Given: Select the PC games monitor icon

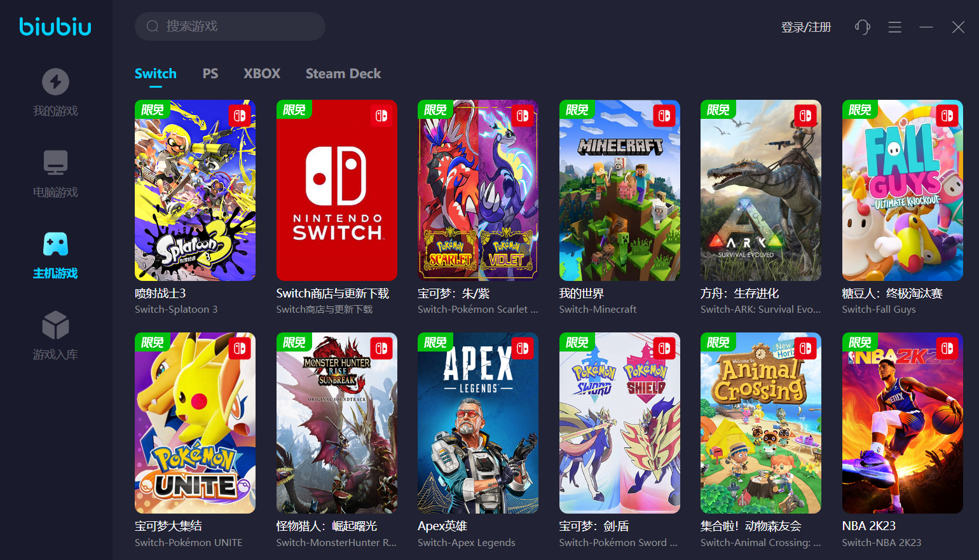Looking at the screenshot, I should point(55,163).
